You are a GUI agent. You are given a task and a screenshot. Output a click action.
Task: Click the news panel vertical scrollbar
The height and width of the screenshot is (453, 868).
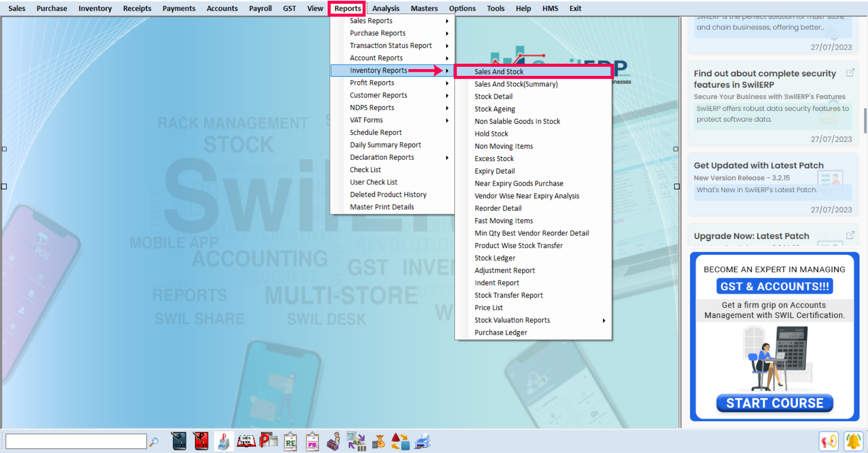pyautogui.click(x=865, y=121)
